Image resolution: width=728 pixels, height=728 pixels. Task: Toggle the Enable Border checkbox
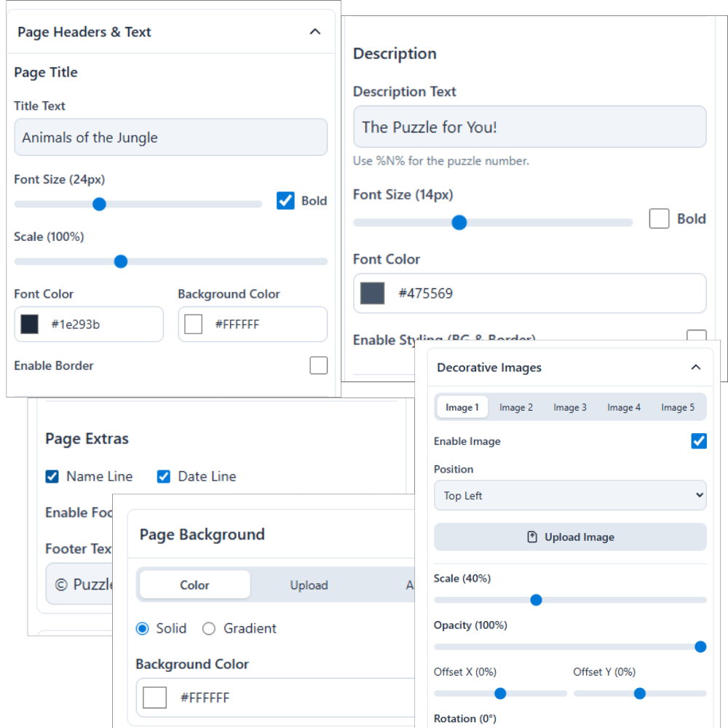click(318, 365)
